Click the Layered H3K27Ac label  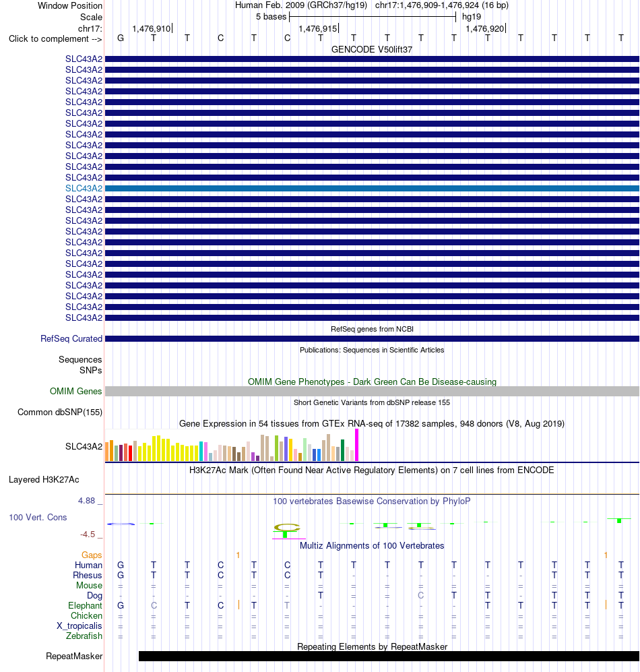coord(44,480)
